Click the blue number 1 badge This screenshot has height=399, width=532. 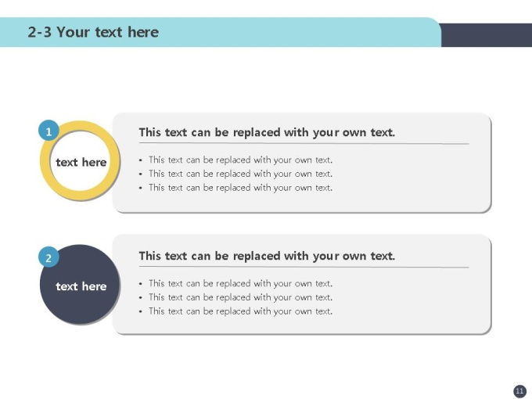pos(49,131)
